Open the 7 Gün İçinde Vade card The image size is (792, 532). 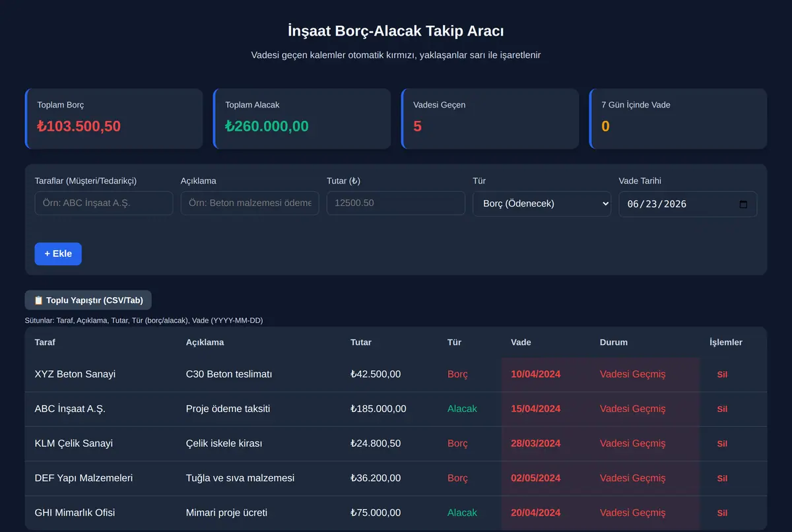(x=678, y=119)
